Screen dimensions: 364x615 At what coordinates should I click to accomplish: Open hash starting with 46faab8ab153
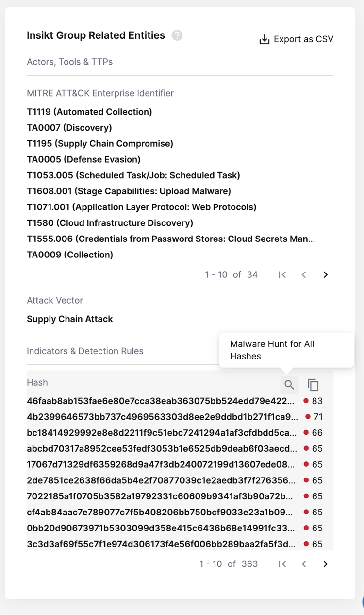[x=160, y=401]
